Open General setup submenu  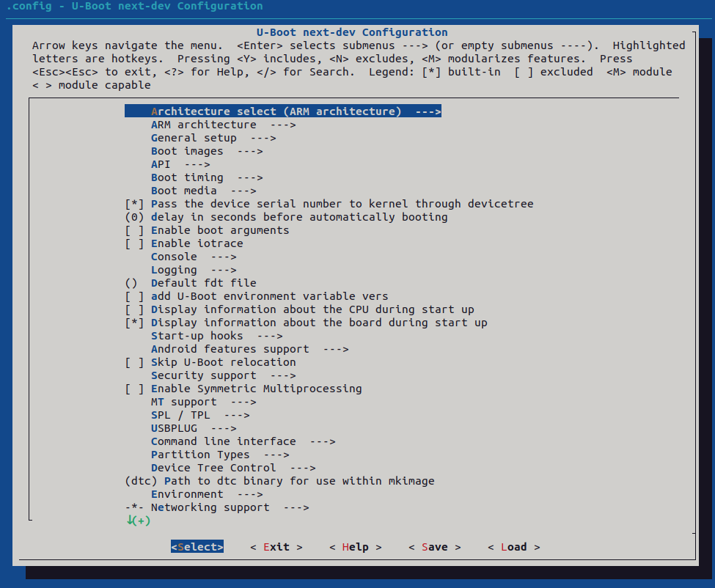point(213,138)
